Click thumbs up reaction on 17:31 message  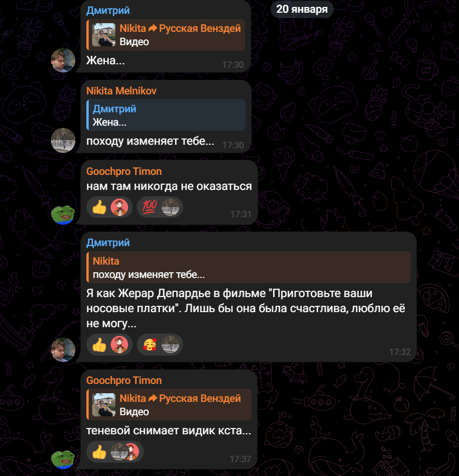(x=110, y=207)
